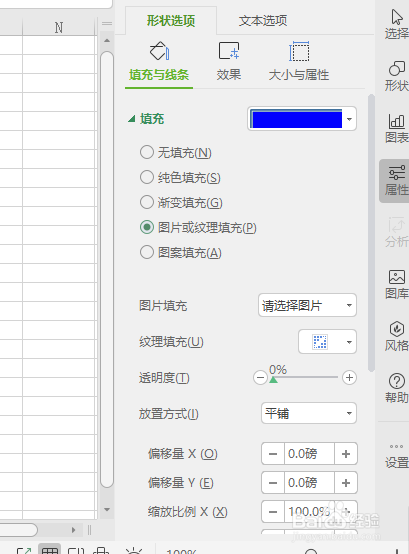The width and height of the screenshot is (409, 554).
Task: Click the size and properties icon
Action: 299,51
